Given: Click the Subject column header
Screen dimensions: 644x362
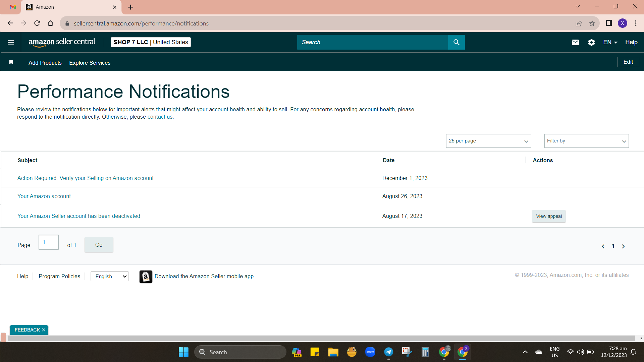Looking at the screenshot, I should coord(28,161).
